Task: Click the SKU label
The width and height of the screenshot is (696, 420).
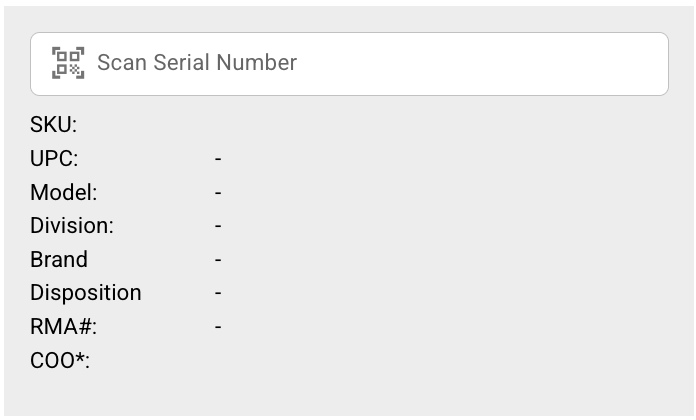Action: click(x=53, y=125)
